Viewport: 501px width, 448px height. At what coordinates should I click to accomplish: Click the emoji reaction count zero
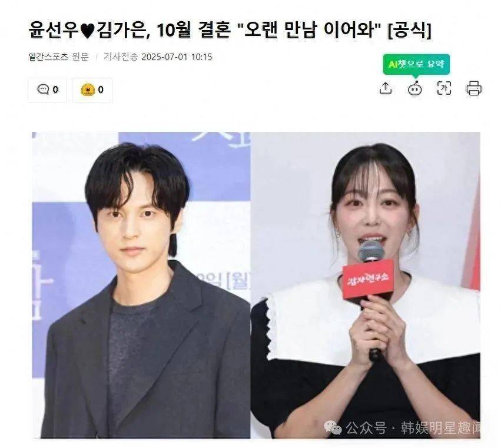[x=101, y=90]
